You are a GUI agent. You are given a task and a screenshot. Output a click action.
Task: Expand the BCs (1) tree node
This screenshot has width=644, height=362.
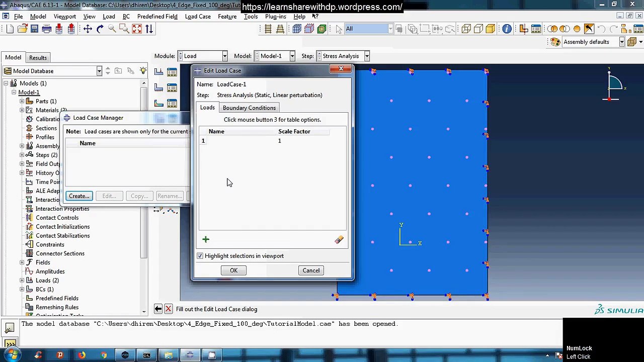22,289
